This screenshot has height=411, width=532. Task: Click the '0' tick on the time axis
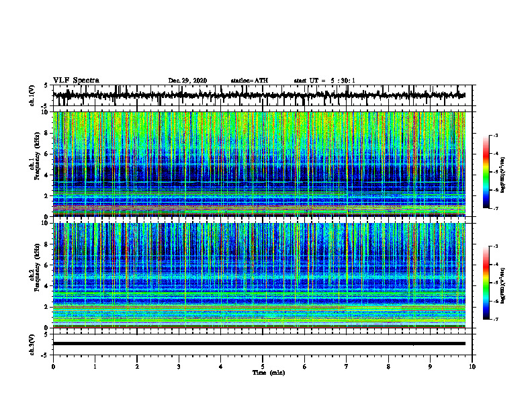click(x=53, y=367)
